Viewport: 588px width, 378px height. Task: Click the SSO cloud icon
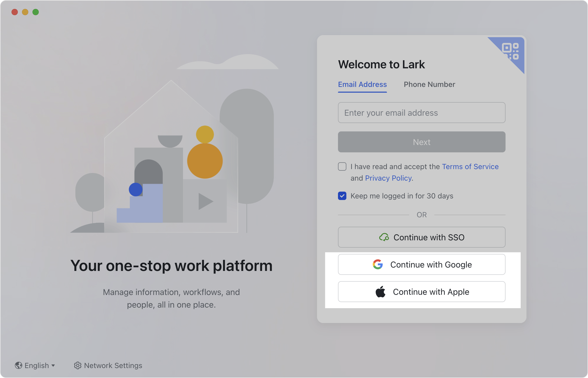coord(384,237)
